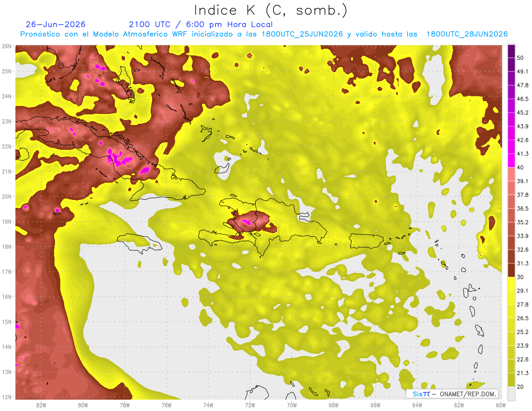Pick the salmon swatch between 37.8 and 39.1
Image resolution: width=532 pixels, height=411 pixels.
pyautogui.click(x=511, y=188)
